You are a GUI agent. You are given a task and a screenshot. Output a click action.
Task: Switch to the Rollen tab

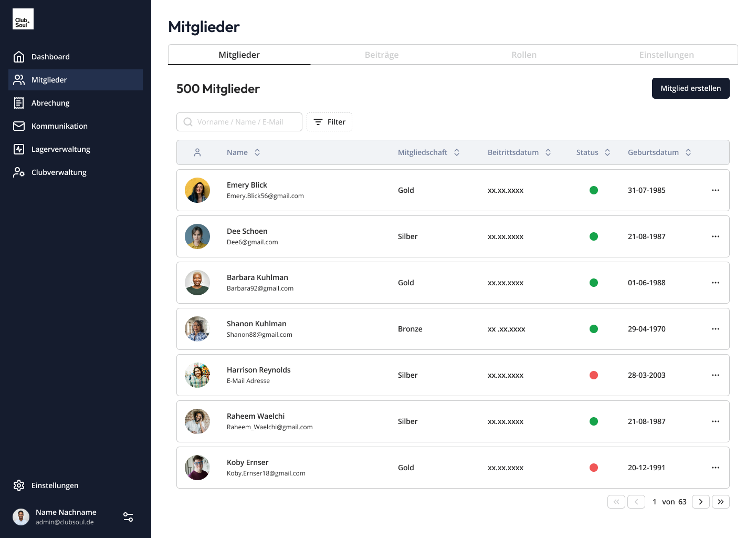(524, 55)
